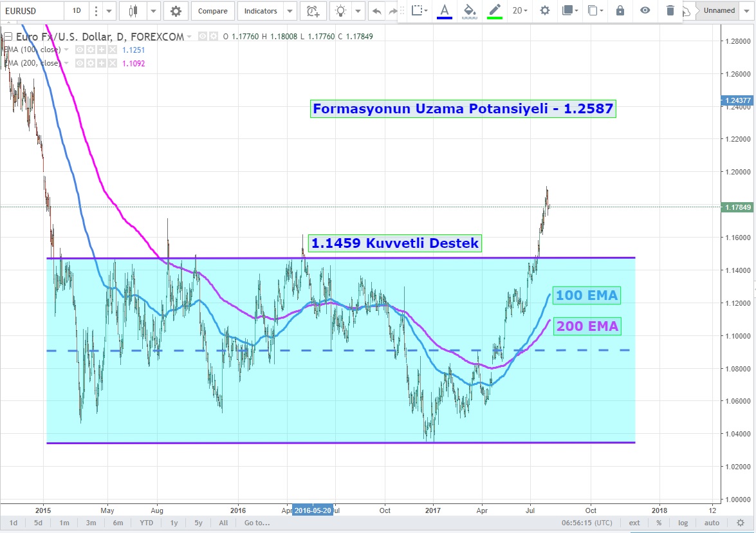Enable auto scale for the chart
The height and width of the screenshot is (533, 756).
(712, 523)
